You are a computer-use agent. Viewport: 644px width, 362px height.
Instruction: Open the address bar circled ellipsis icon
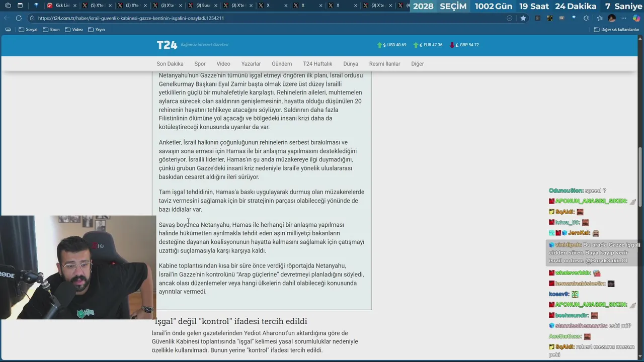pos(509,18)
